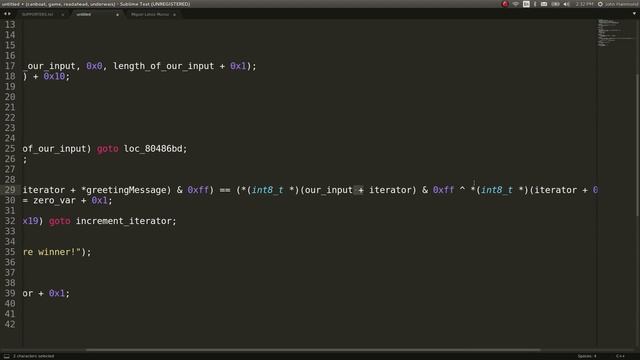The height and width of the screenshot is (360, 640).
Task: Click '*greetingMessage' on line 29
Action: (x=124, y=190)
